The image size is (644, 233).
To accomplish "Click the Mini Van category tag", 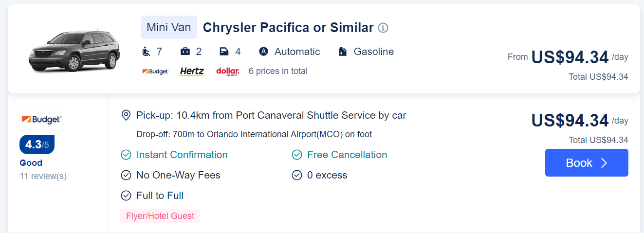I will point(169,27).
